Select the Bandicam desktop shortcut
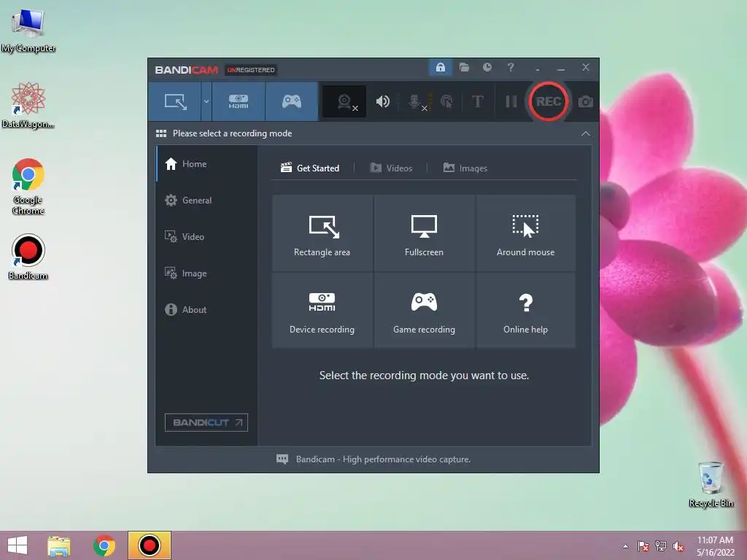The image size is (747, 560). click(28, 257)
